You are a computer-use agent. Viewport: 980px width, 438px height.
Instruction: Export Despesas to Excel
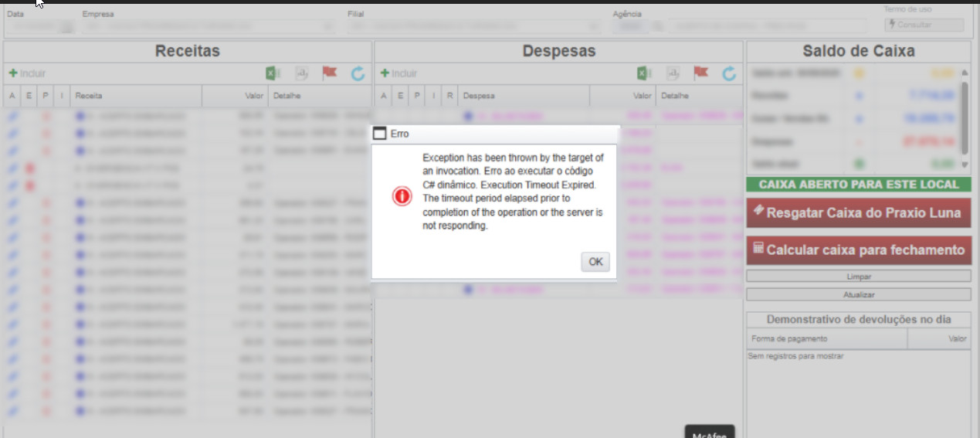643,73
